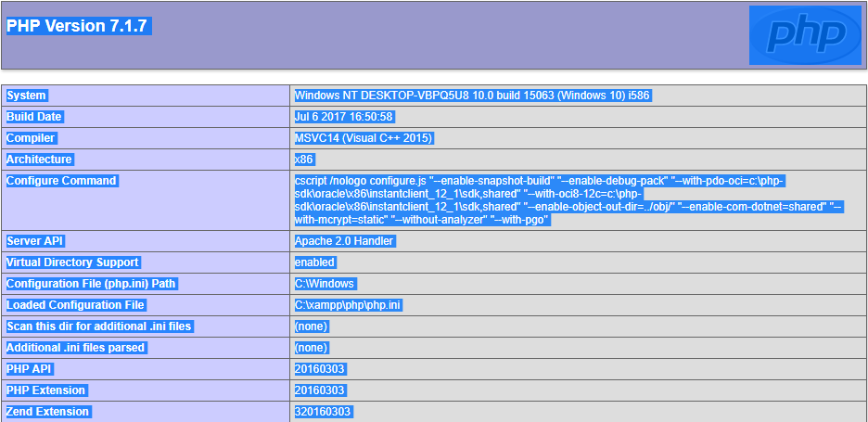Click the C:\xampp\php\php.ini value
This screenshot has width=868, height=422.
coord(348,305)
